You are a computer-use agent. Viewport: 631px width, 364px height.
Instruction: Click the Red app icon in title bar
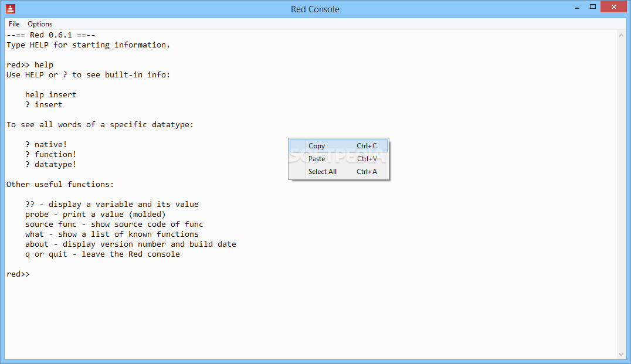point(11,8)
